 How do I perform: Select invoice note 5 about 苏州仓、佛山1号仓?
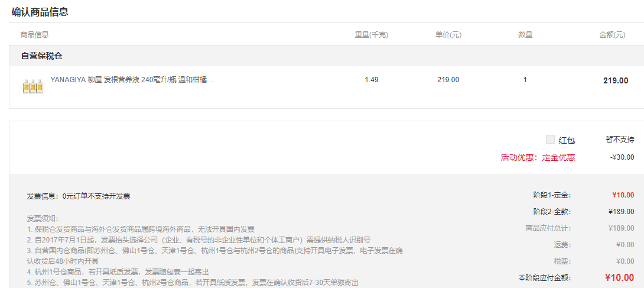pyautogui.click(x=193, y=282)
